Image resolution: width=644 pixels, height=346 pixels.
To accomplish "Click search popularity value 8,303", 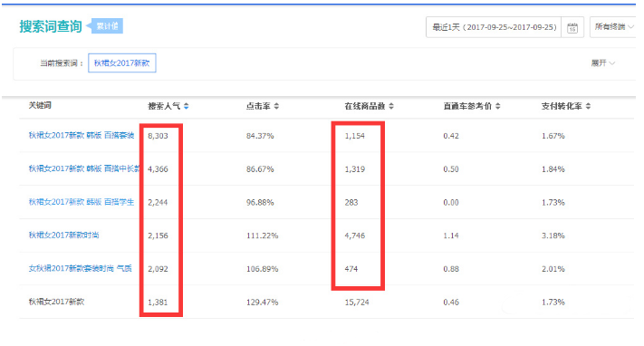I will click(159, 136).
